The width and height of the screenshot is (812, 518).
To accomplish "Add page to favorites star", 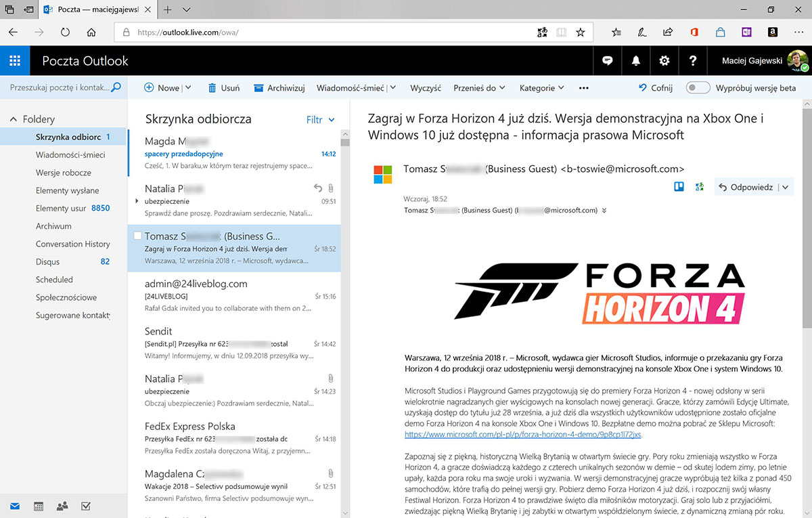I will coord(580,32).
